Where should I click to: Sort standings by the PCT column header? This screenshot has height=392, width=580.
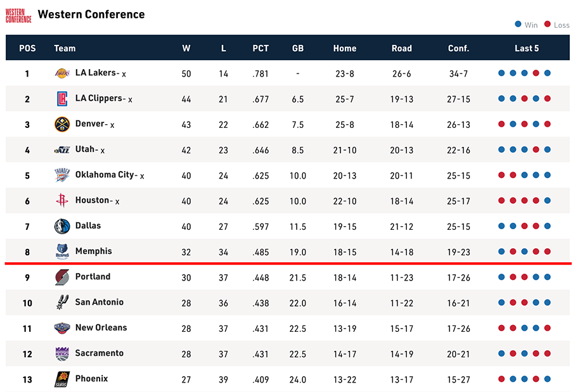(261, 48)
